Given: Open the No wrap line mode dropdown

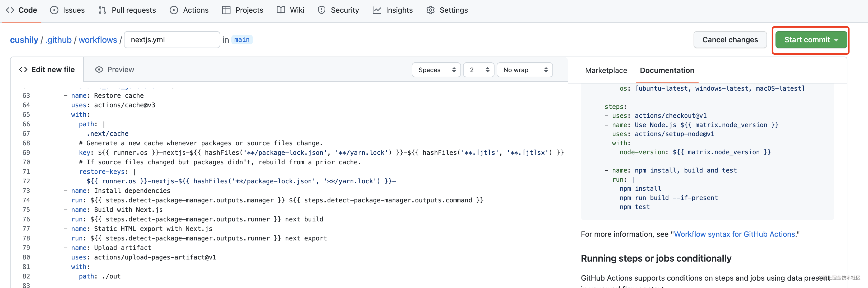Looking at the screenshot, I should point(525,70).
